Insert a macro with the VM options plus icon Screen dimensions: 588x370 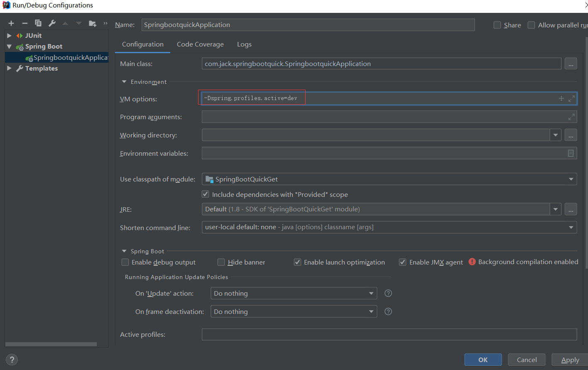pyautogui.click(x=561, y=98)
